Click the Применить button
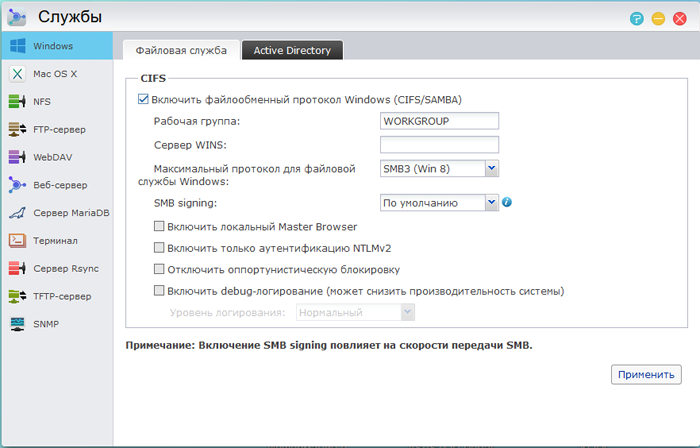Image resolution: width=700 pixels, height=448 pixels. [646, 374]
